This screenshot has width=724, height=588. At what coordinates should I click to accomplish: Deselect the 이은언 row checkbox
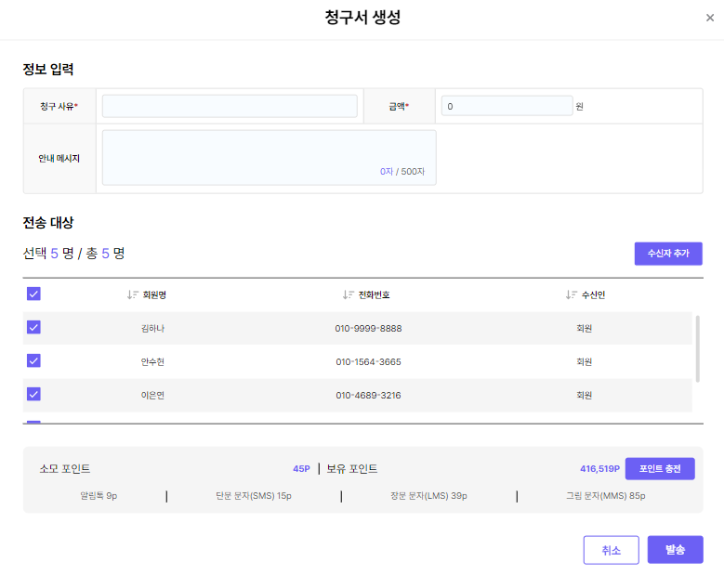(x=33, y=394)
